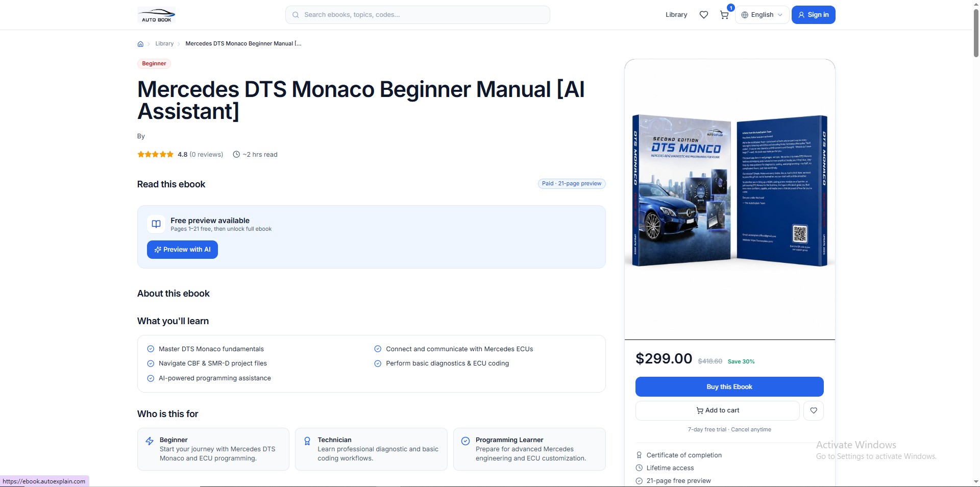This screenshot has width=980, height=487.
Task: Click the clock icon beside read time
Action: pyautogui.click(x=236, y=154)
